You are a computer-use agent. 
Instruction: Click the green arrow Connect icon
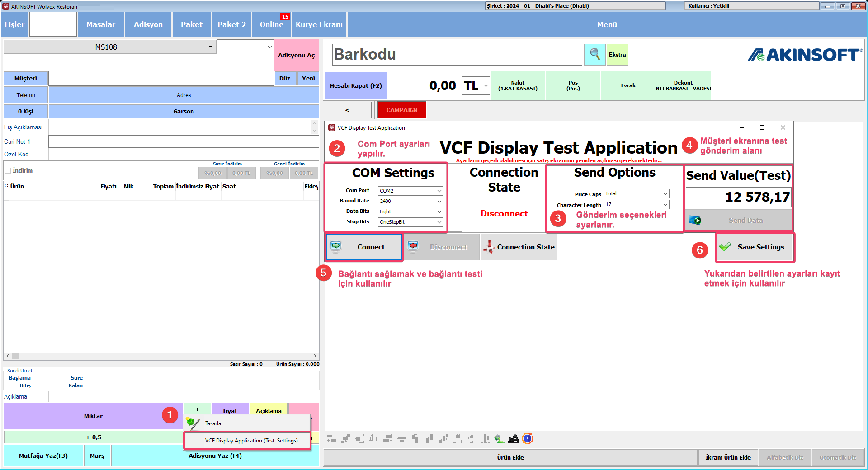click(336, 246)
